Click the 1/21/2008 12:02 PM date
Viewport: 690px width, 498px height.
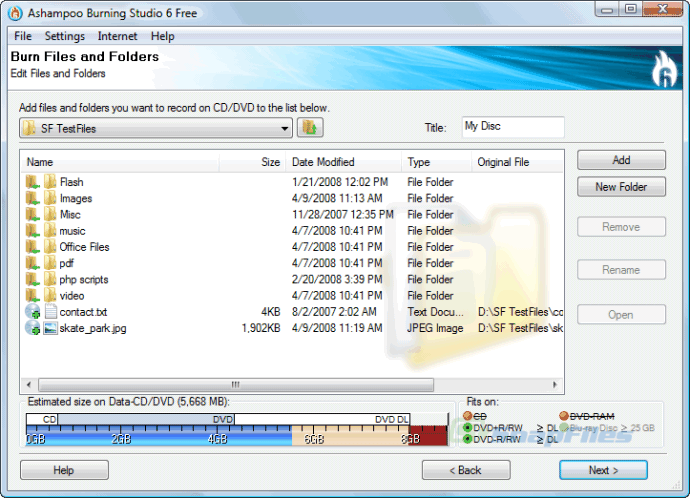click(x=340, y=182)
